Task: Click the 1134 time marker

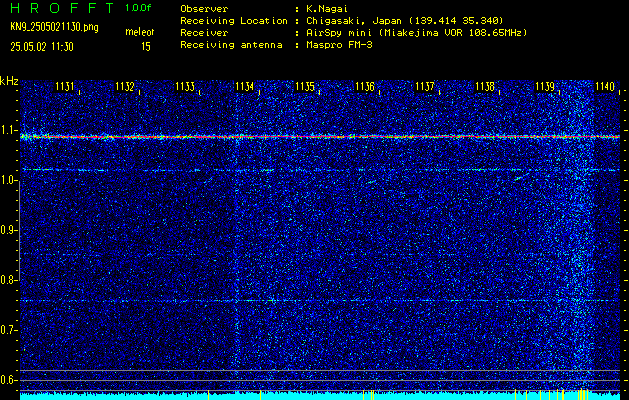Action: coord(245,86)
